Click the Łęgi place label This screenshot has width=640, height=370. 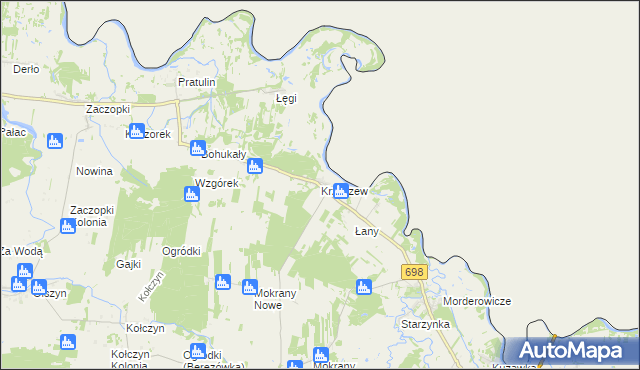[286, 99]
